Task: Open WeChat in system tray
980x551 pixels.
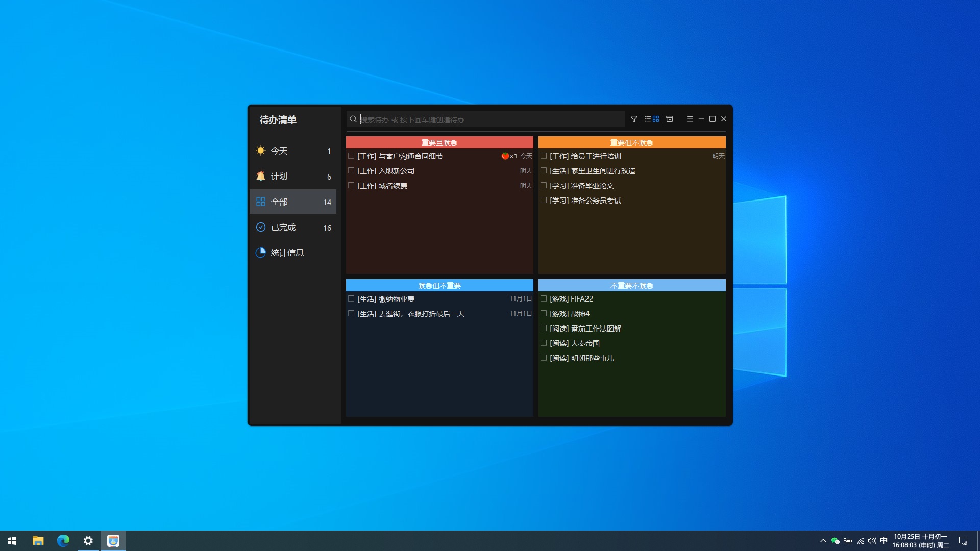Action: pos(836,541)
